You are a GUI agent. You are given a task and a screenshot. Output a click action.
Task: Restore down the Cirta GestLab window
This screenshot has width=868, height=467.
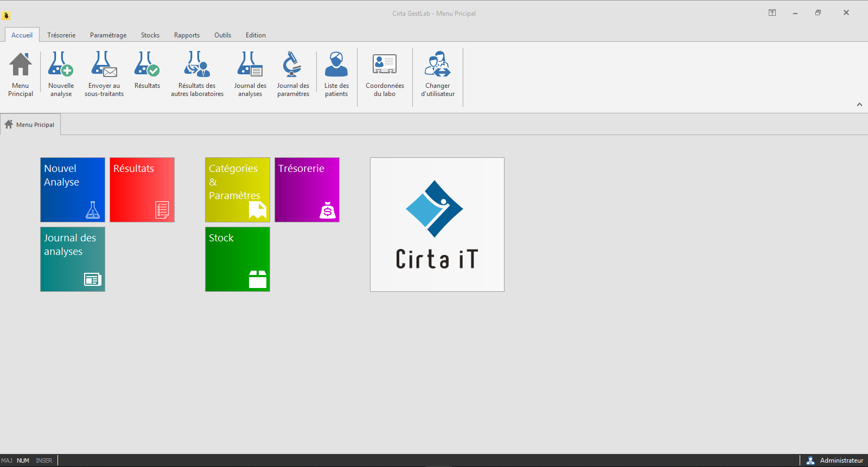coord(818,12)
